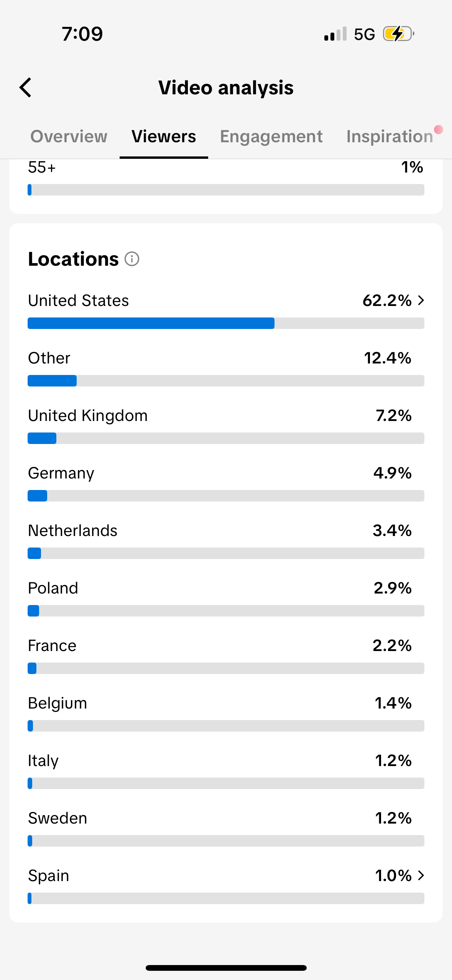Tap the pink notification dot on Inspiration
Screen dimensions: 452x980
439,130
